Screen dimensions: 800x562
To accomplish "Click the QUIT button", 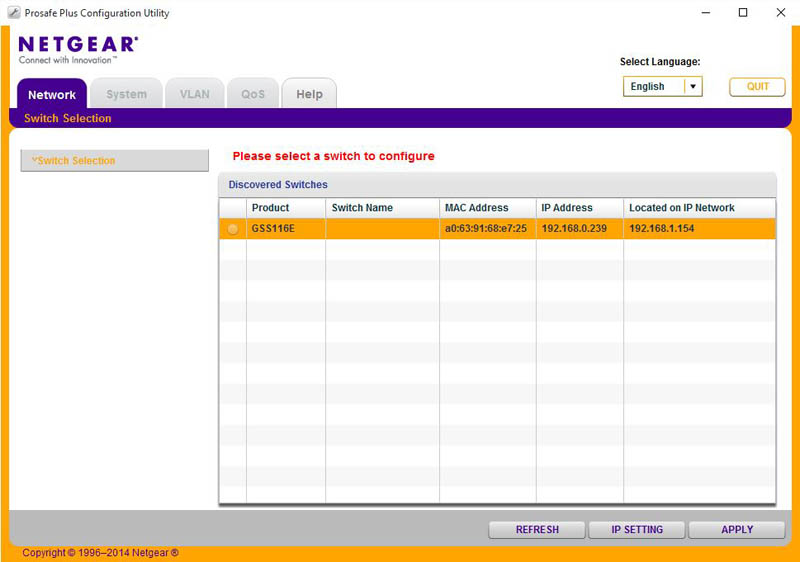I will tap(757, 87).
